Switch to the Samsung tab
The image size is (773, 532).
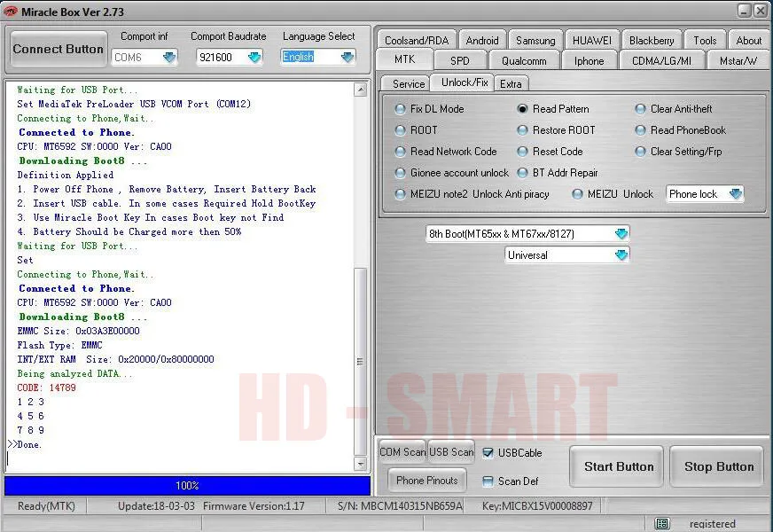tap(535, 41)
